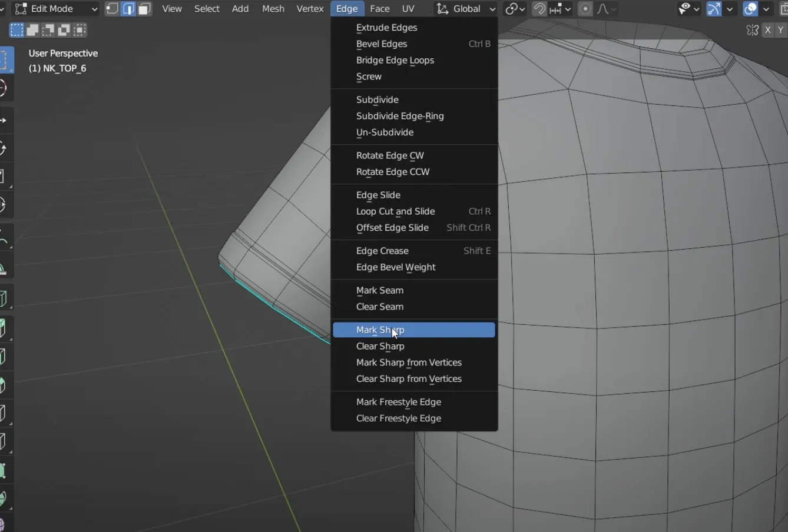This screenshot has height=532, width=788.
Task: Click the 'User Perspective' viewport label
Action: point(64,54)
